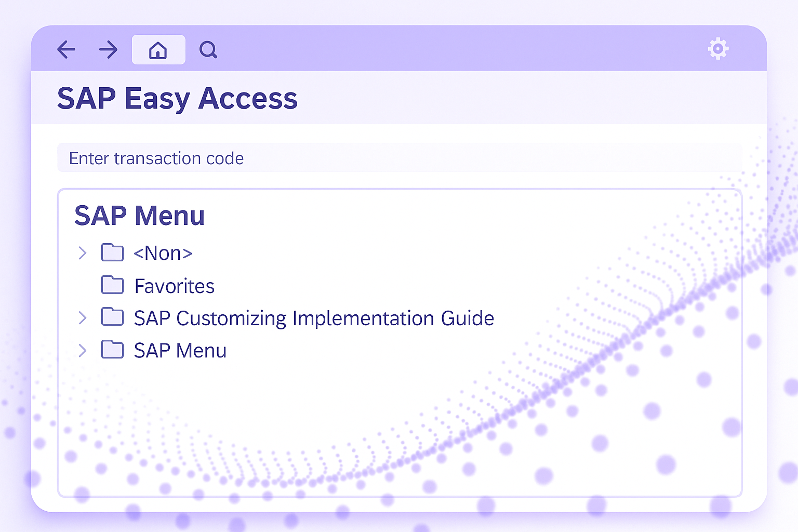Expand the SAP Menu tree folder chevron
Screen dimensions: 798x532
[x=82, y=351]
